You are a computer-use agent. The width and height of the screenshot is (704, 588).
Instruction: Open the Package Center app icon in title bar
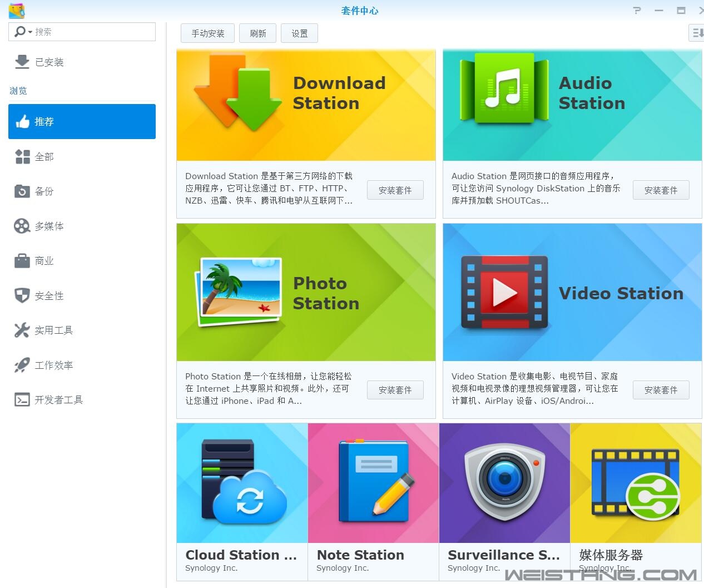pos(17,11)
